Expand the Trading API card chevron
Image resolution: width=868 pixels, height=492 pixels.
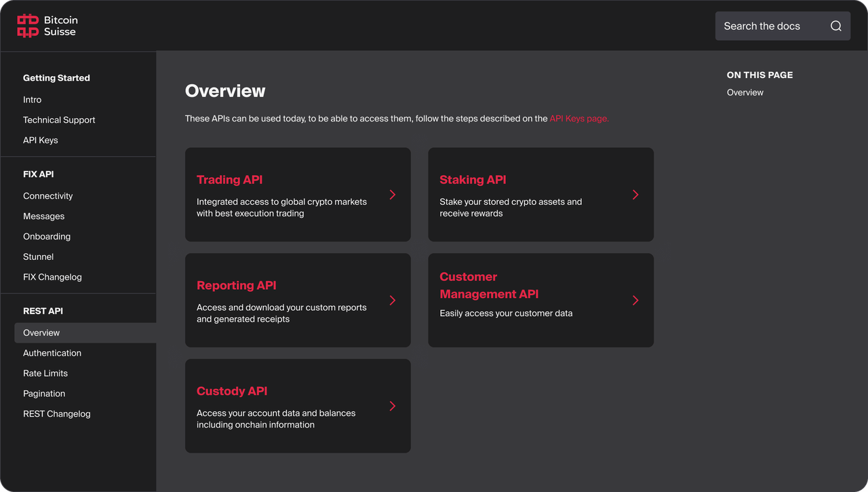(x=392, y=194)
